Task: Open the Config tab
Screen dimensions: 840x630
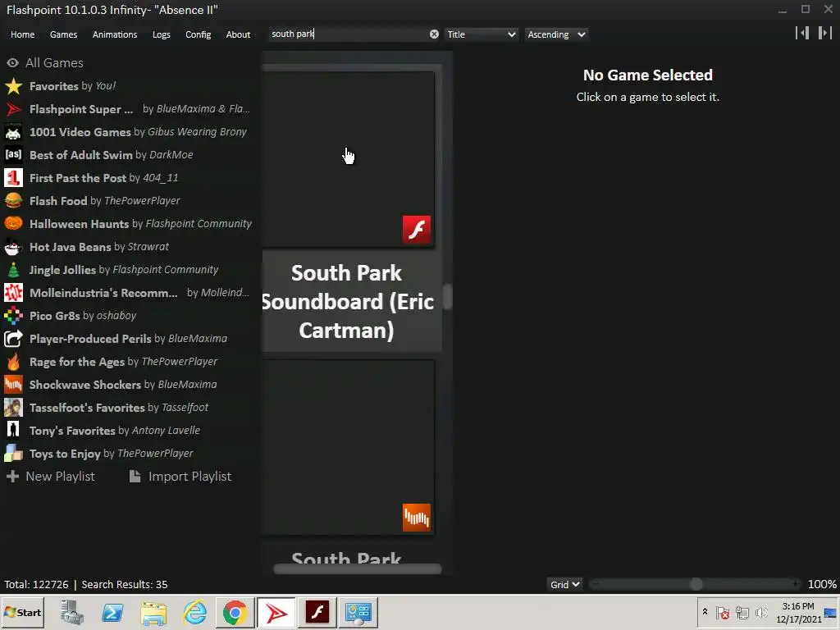Action: (199, 34)
